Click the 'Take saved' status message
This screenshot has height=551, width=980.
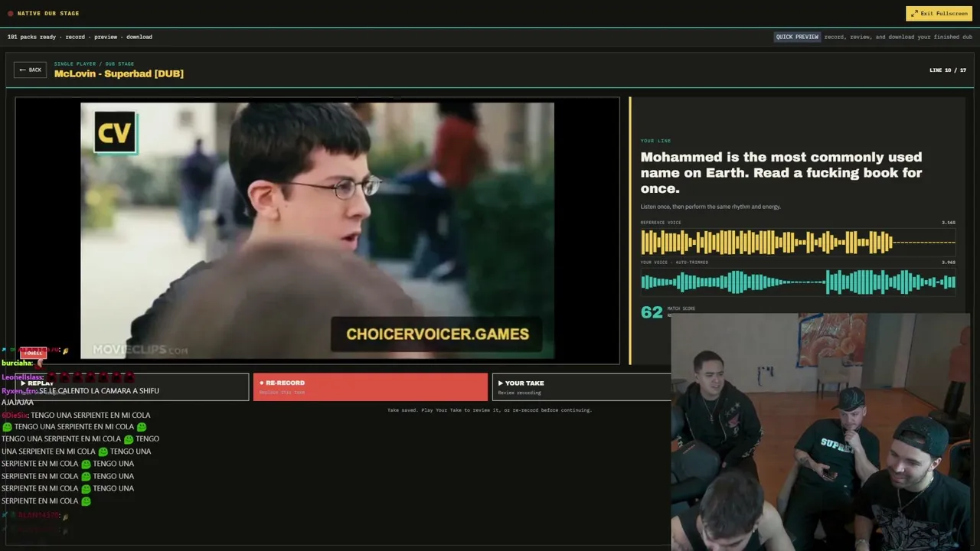[489, 410]
